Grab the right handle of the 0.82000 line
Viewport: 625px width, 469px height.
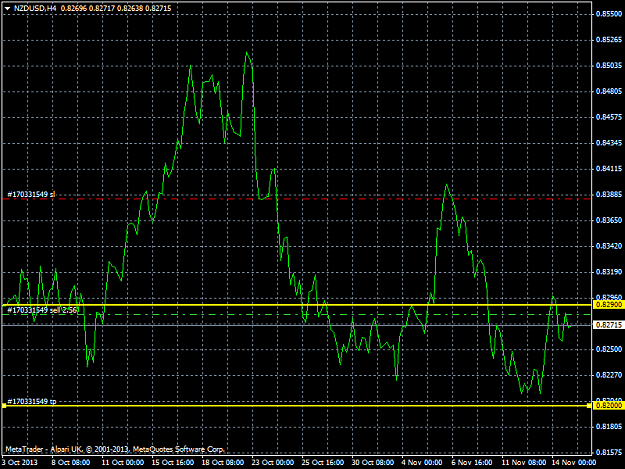coord(589,406)
